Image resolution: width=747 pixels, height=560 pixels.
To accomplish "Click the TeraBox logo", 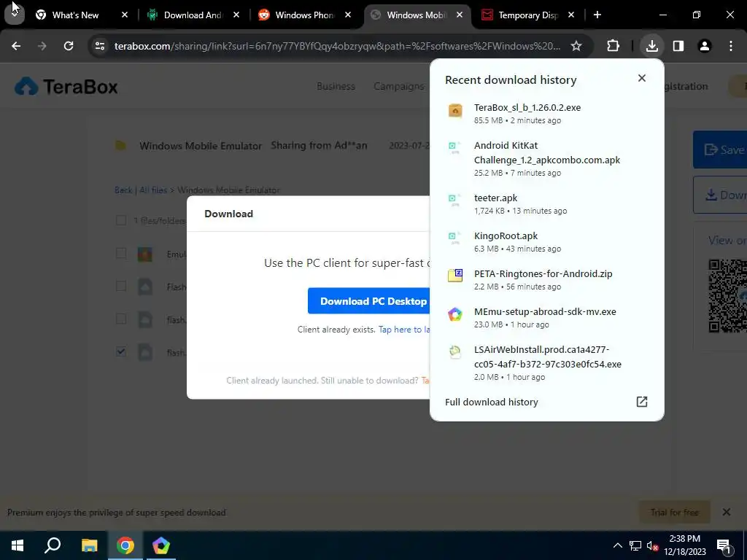I will coord(66,86).
